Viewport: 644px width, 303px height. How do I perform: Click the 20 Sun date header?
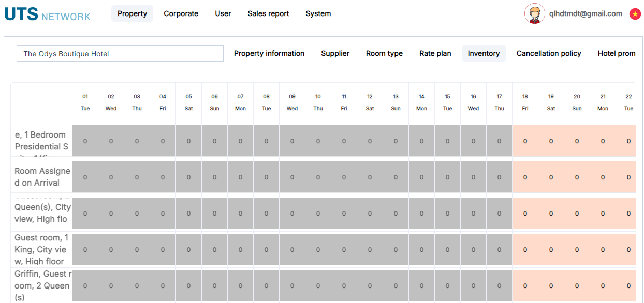pos(577,102)
